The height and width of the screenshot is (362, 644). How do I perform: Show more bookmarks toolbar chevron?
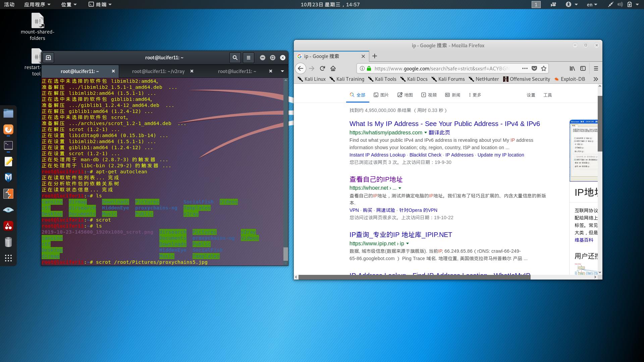pos(596,79)
